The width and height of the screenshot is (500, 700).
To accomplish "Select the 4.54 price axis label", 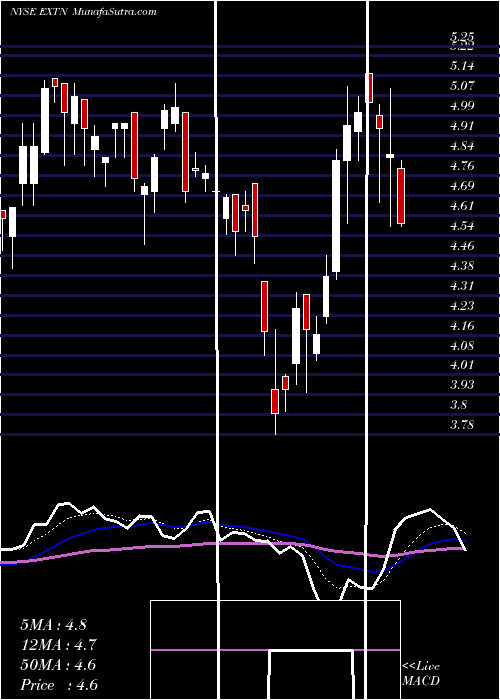I will point(462,226).
